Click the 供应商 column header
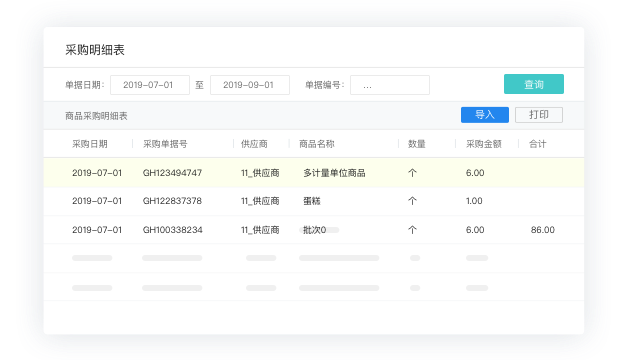The width and height of the screenshot is (640, 360). [254, 144]
